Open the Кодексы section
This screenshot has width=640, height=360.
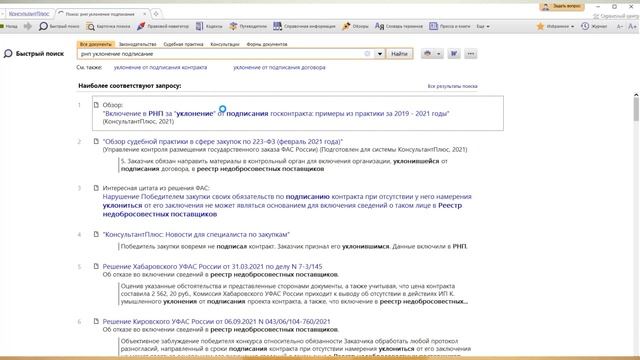point(209,27)
